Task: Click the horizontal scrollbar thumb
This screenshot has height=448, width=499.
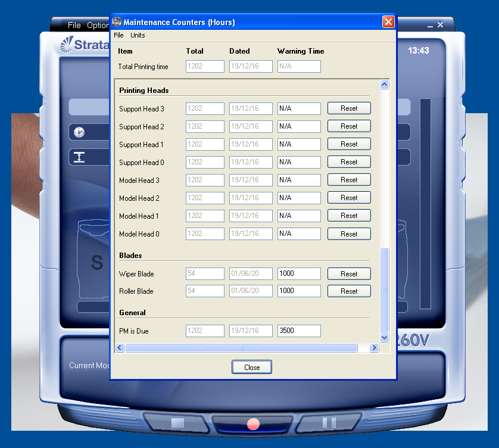Action: (241, 347)
